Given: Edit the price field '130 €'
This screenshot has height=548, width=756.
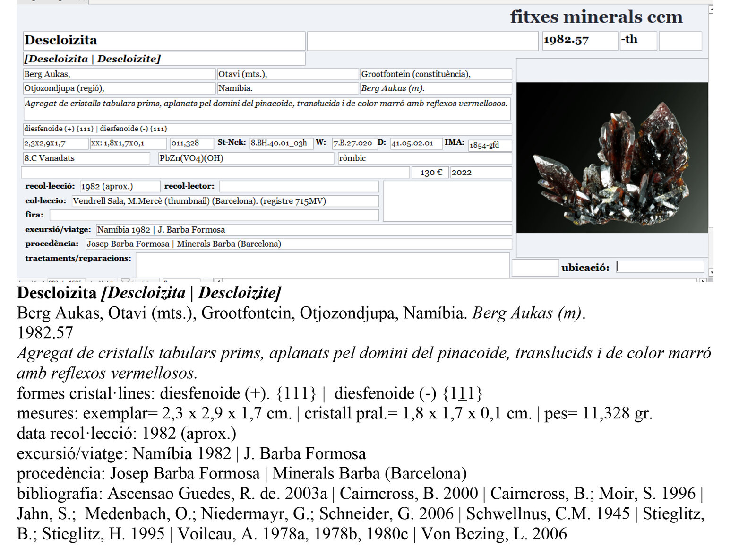Looking at the screenshot, I should [430, 173].
